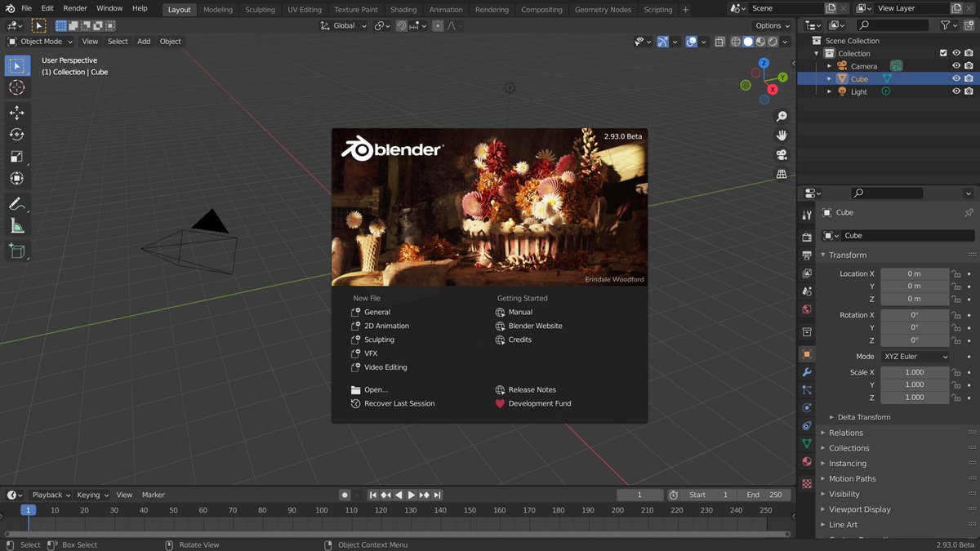Open the Global transform orientation dropdown
The height and width of the screenshot is (551, 980).
pyautogui.click(x=343, y=26)
